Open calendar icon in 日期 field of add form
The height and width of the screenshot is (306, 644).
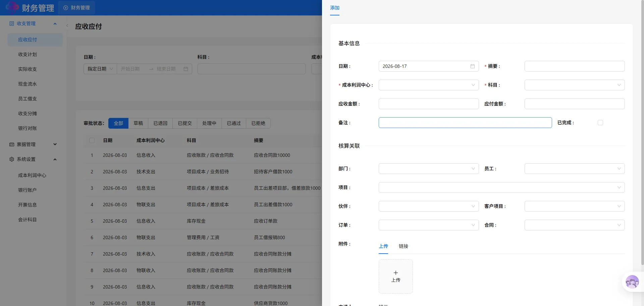(473, 66)
